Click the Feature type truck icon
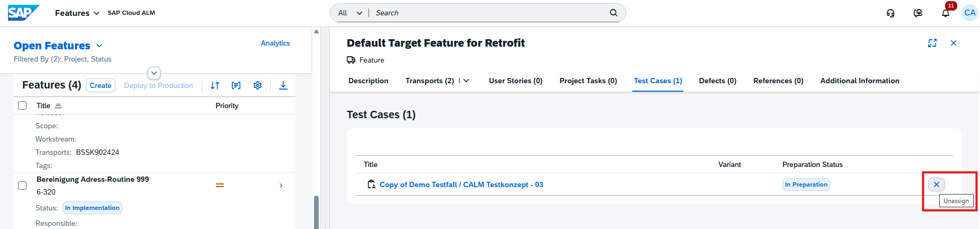This screenshot has width=980, height=229. pos(351,60)
